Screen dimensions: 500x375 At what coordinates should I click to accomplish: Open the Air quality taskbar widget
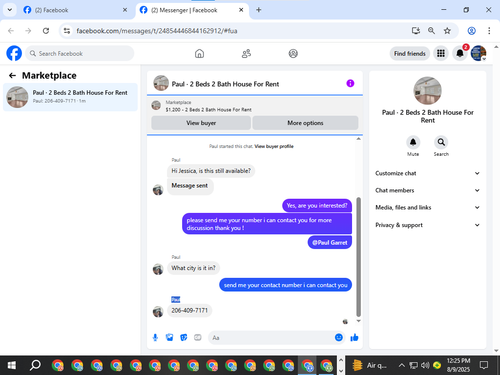pos(369,365)
